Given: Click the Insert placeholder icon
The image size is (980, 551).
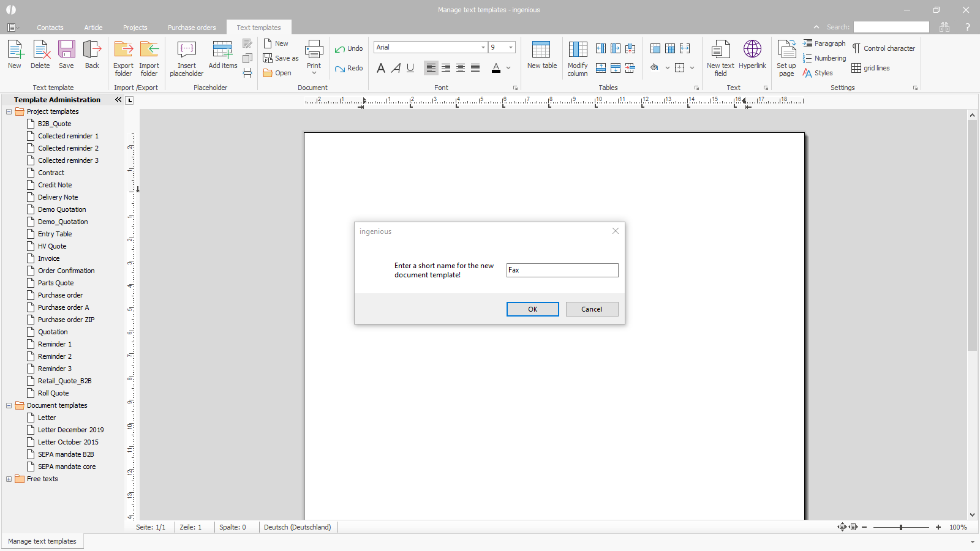Looking at the screenshot, I should click(x=186, y=50).
